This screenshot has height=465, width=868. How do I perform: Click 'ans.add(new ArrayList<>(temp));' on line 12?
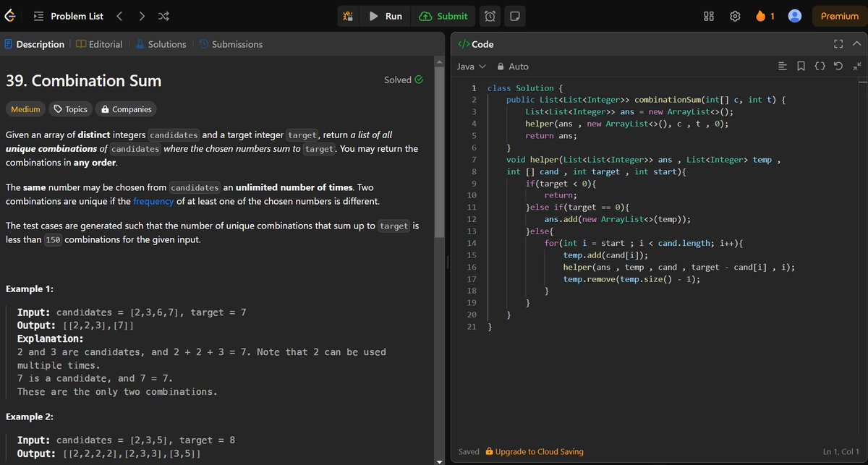point(618,219)
